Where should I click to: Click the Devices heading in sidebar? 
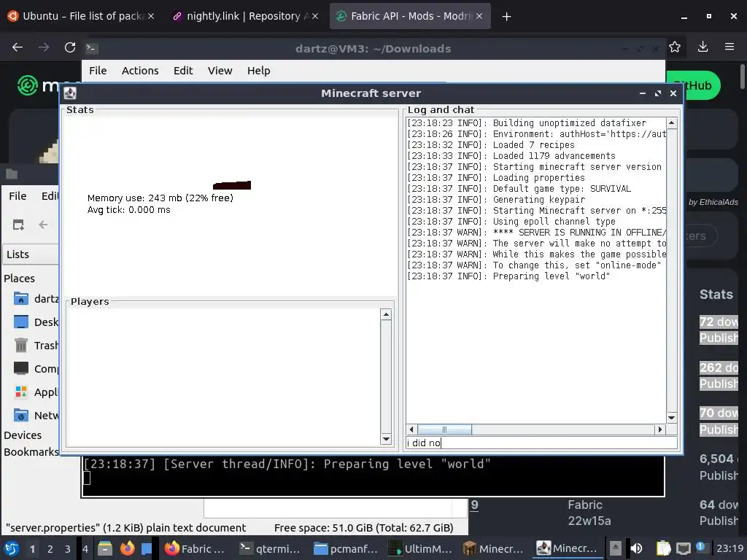click(23, 435)
